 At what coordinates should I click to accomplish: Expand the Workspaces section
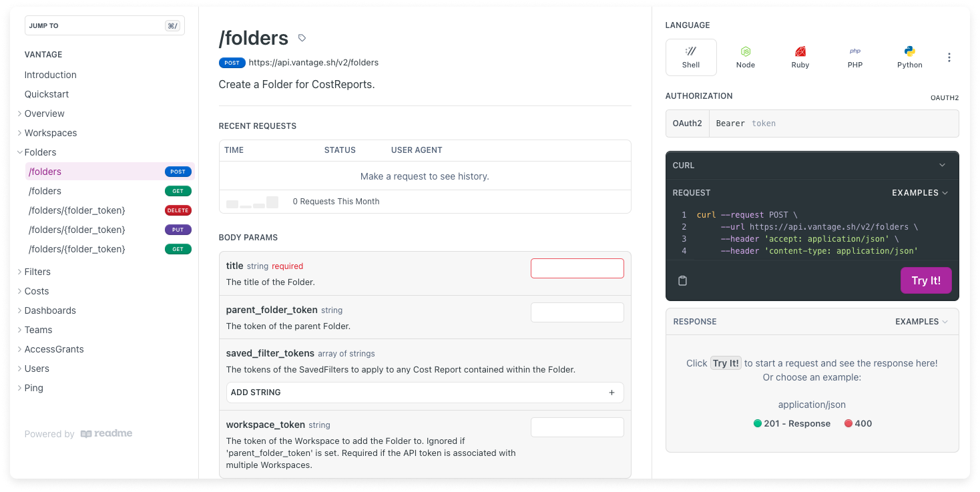click(20, 133)
